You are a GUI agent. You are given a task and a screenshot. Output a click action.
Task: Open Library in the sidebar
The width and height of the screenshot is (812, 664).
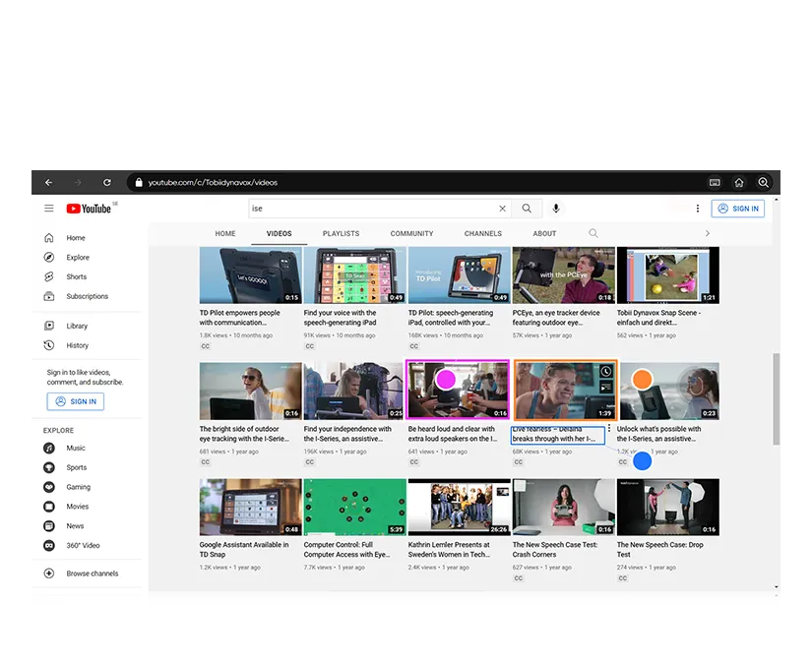[76, 326]
